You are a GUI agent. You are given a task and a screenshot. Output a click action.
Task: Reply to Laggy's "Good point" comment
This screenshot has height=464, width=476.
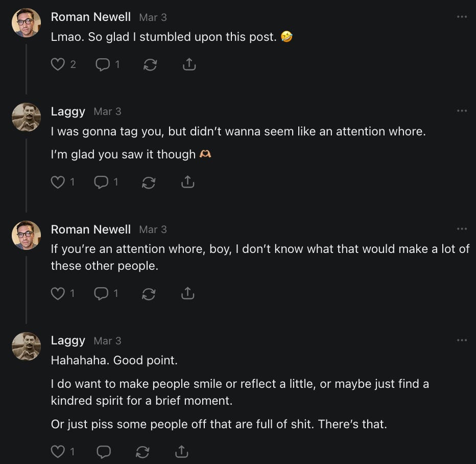(x=104, y=452)
